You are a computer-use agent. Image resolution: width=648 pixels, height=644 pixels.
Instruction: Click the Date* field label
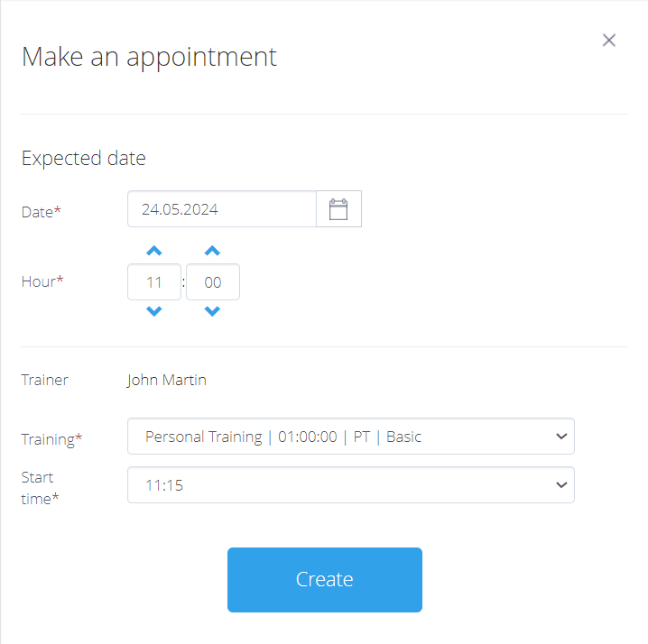(x=42, y=211)
